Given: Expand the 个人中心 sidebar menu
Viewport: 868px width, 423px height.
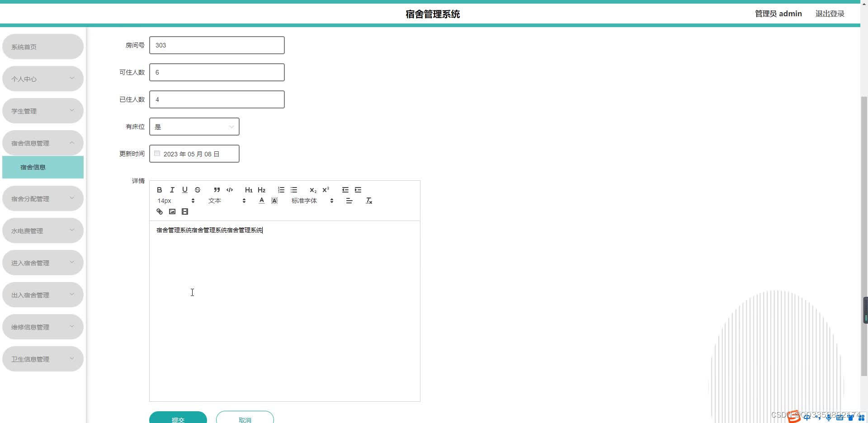Looking at the screenshot, I should pyautogui.click(x=43, y=79).
